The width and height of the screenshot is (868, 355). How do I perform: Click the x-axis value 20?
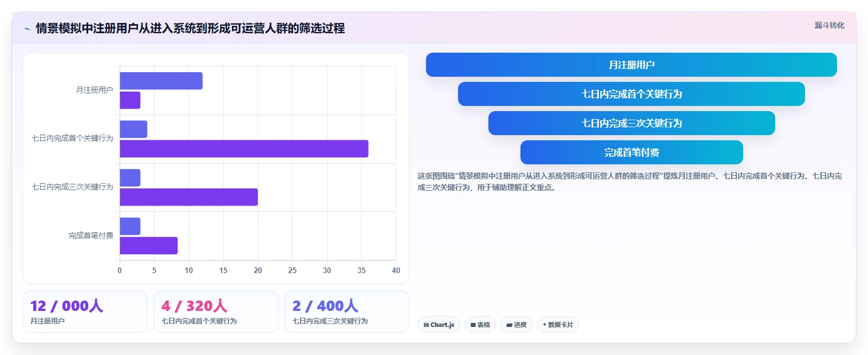[x=258, y=270]
